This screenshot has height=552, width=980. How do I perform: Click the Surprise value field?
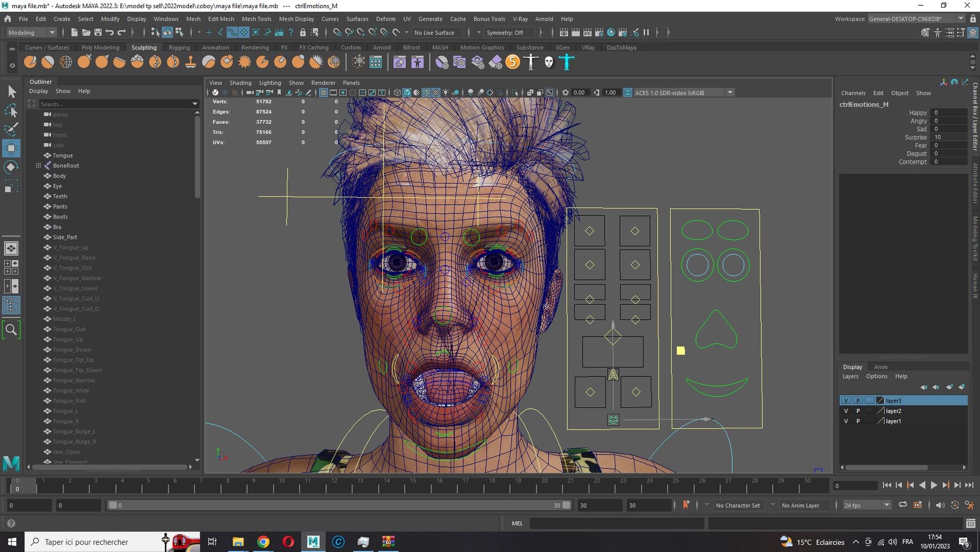click(x=950, y=137)
